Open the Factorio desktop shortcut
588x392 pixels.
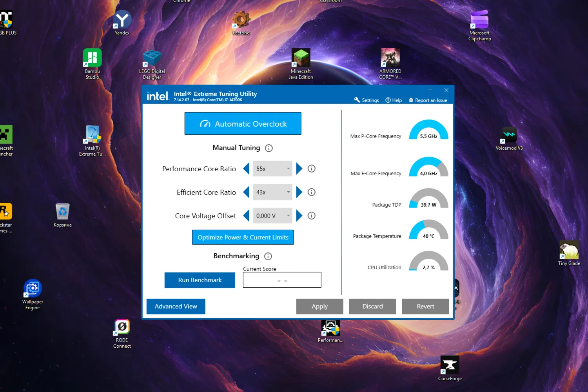241,23
